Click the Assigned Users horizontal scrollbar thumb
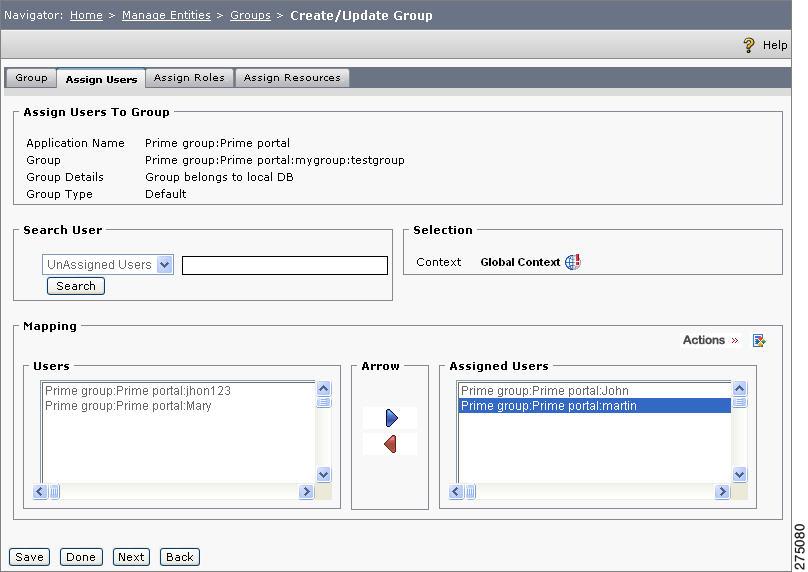The width and height of the screenshot is (808, 572). coord(470,492)
